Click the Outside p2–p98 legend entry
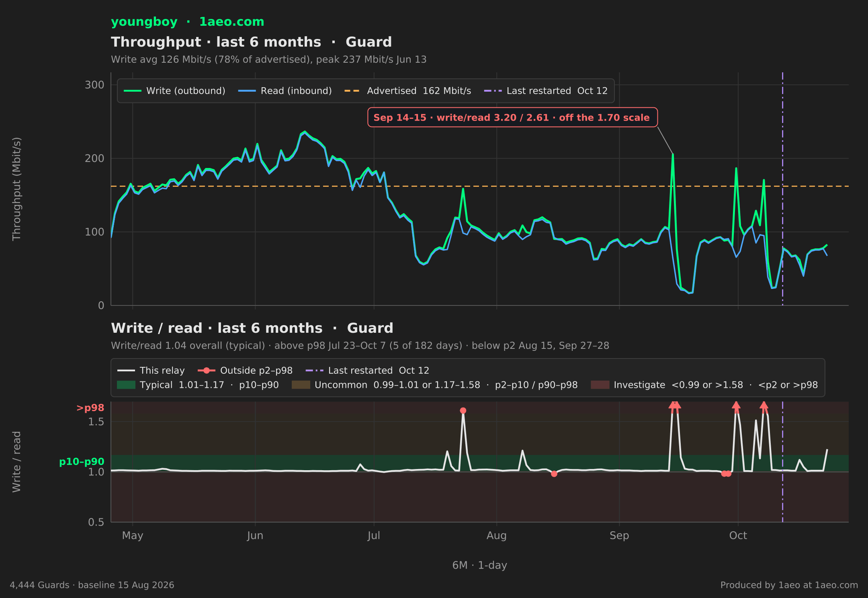This screenshot has height=598, width=868. click(x=245, y=371)
